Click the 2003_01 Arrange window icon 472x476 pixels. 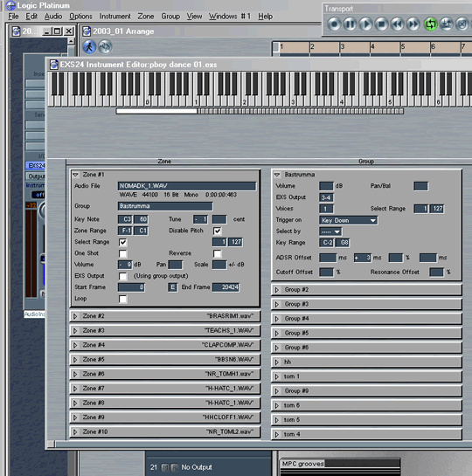[x=87, y=31]
